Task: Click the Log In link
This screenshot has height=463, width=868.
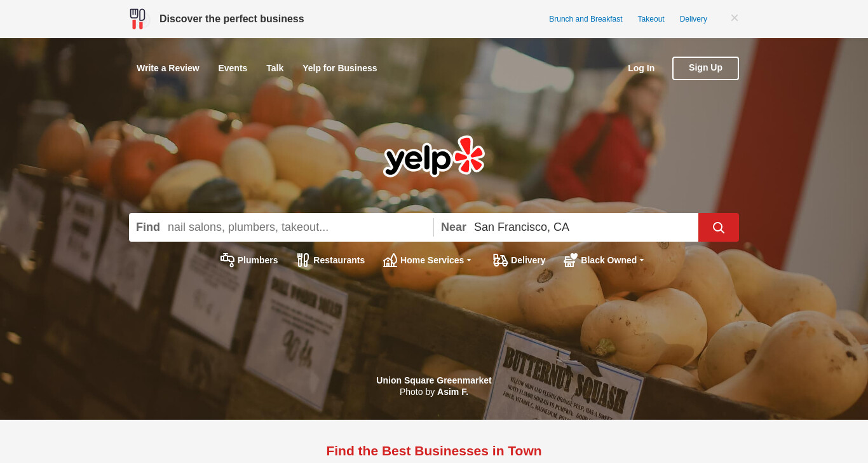Action: click(x=641, y=68)
